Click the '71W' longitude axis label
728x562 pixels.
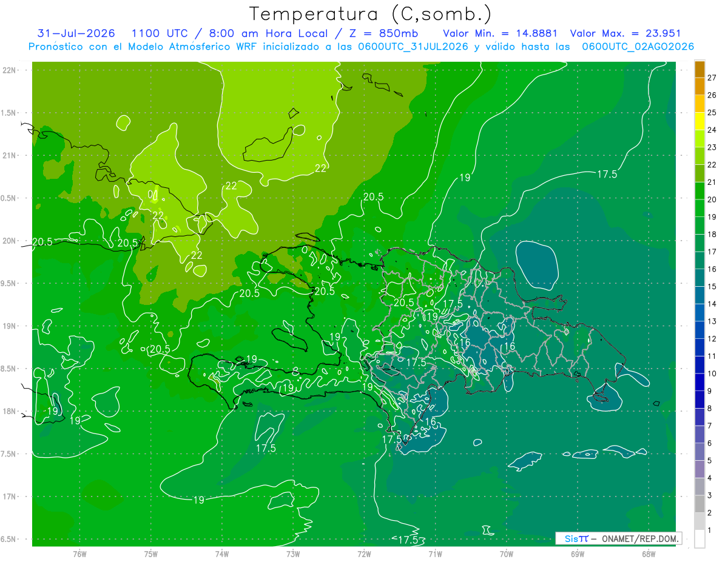click(435, 554)
